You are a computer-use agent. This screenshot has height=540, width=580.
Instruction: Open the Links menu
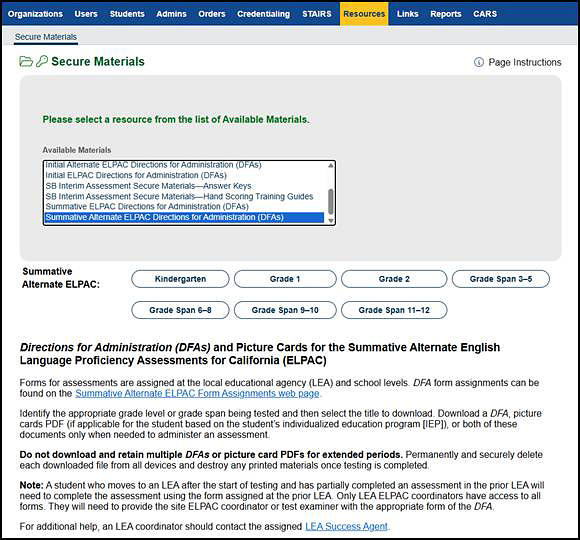pos(407,14)
